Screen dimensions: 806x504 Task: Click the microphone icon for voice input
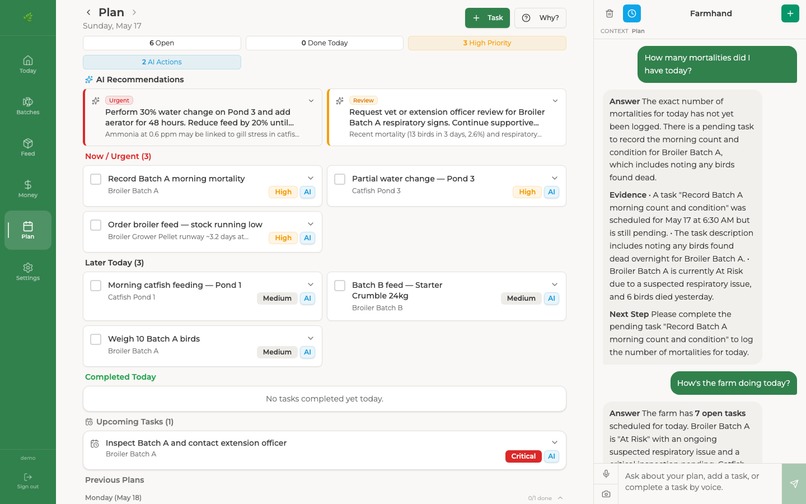pos(606,474)
